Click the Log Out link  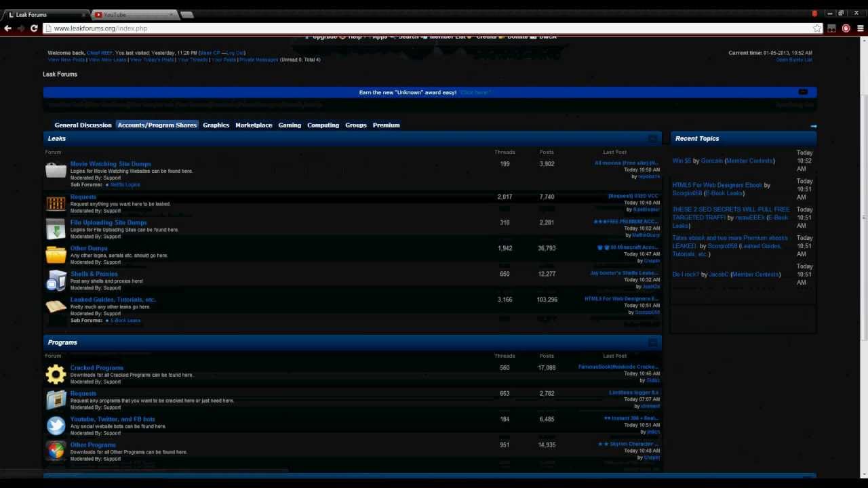click(x=235, y=53)
